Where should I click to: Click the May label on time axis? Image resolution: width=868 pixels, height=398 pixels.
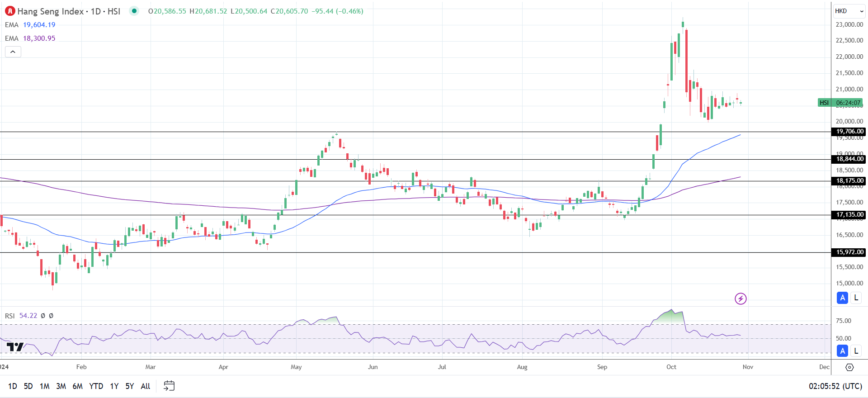296,367
